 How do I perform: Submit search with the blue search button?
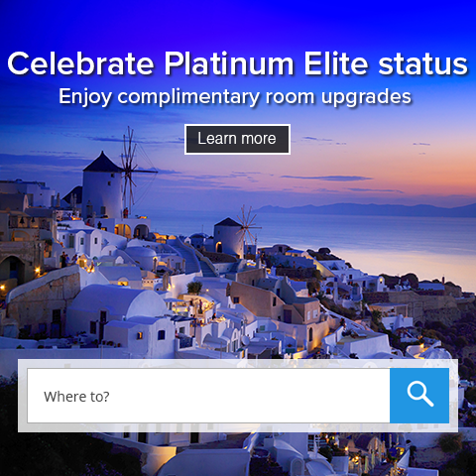(x=419, y=396)
